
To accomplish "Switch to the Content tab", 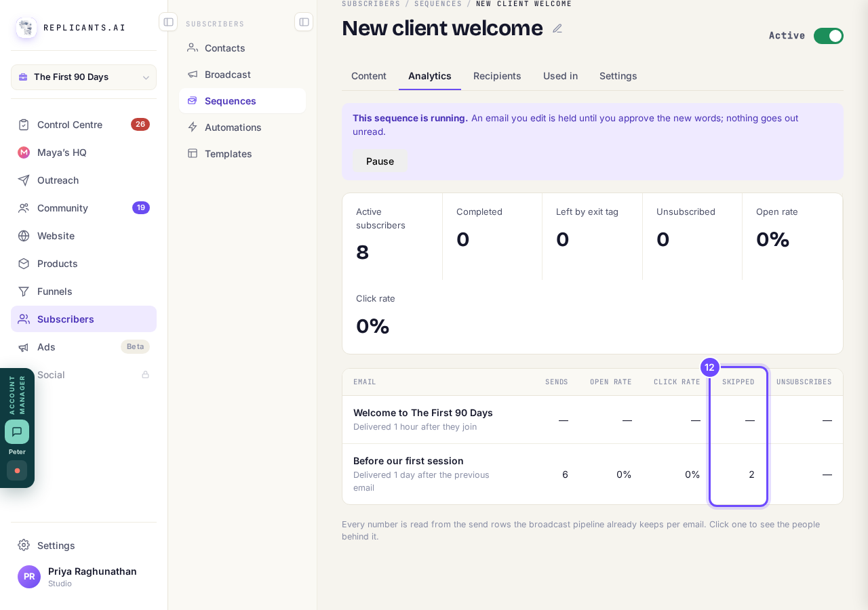I will (369, 76).
